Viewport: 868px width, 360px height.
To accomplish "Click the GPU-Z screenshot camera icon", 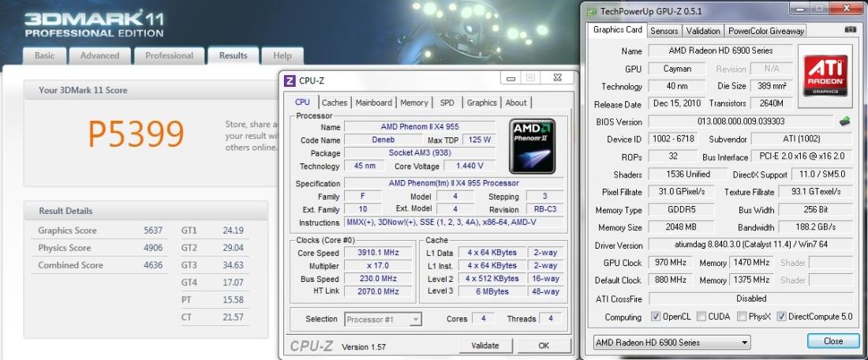I will [x=851, y=30].
